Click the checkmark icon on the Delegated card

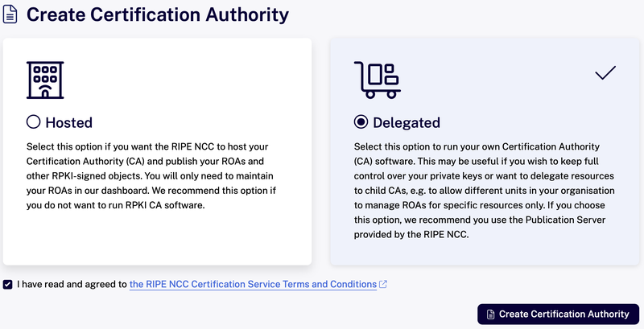pos(605,73)
